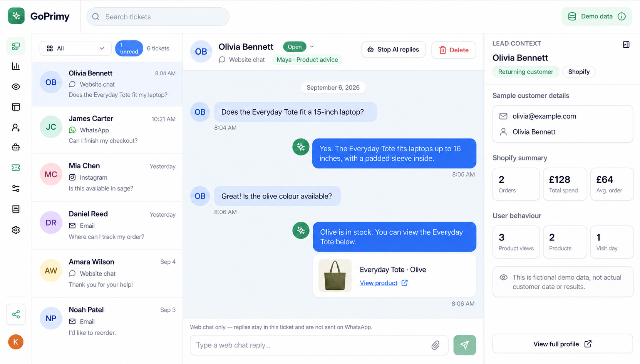The height and width of the screenshot is (364, 640).
Task: Open the layout panel sidebar icon
Action: point(16,107)
